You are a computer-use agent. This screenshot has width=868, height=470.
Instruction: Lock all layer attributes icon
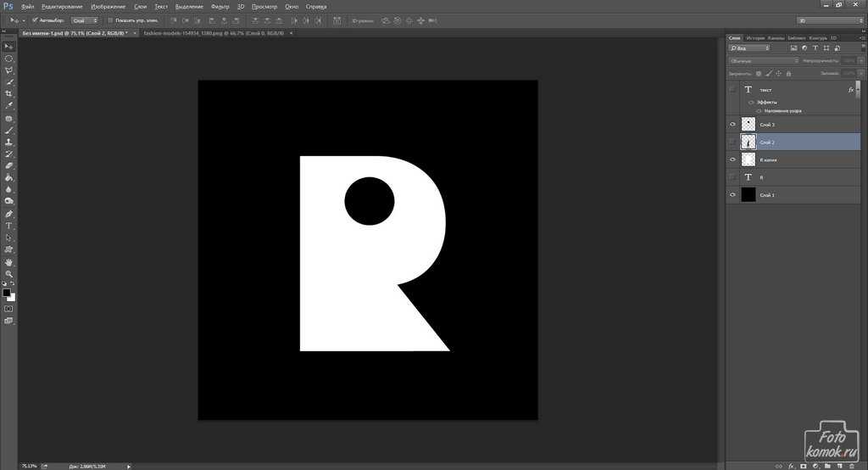pos(788,73)
